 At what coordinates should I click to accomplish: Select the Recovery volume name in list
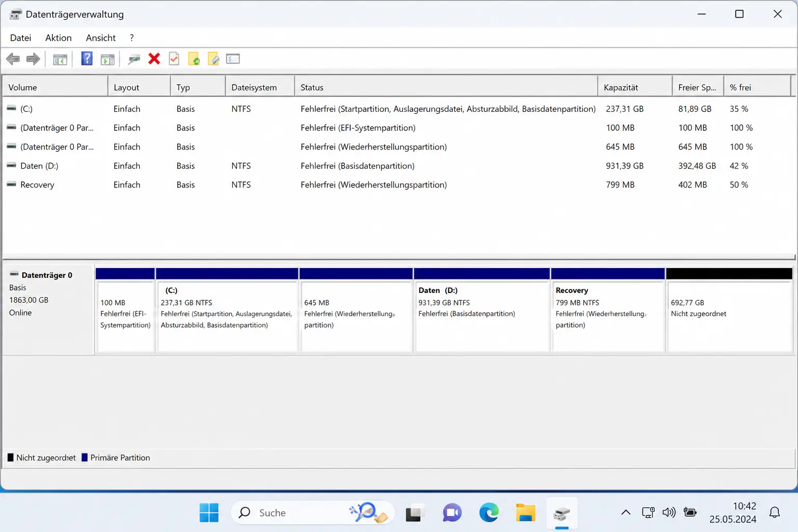tap(37, 184)
